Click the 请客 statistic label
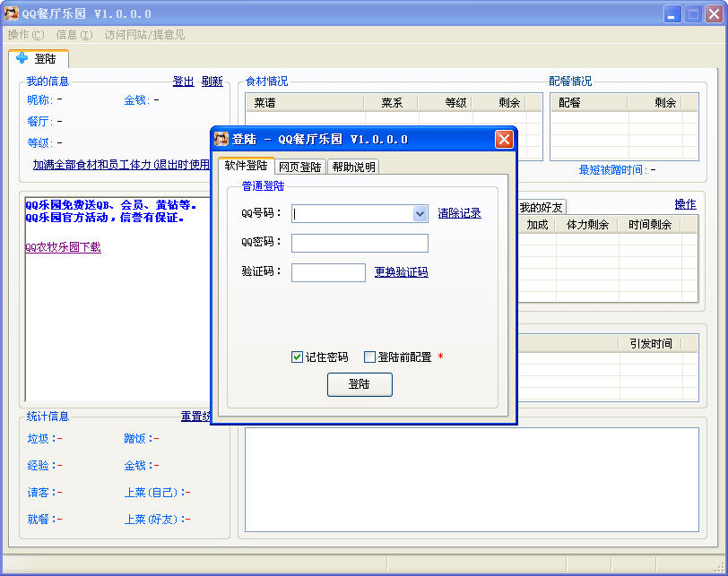728x576 pixels. pos(42,492)
